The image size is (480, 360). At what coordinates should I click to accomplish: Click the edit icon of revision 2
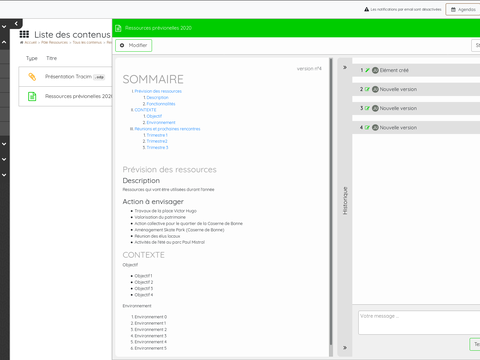coord(367,89)
